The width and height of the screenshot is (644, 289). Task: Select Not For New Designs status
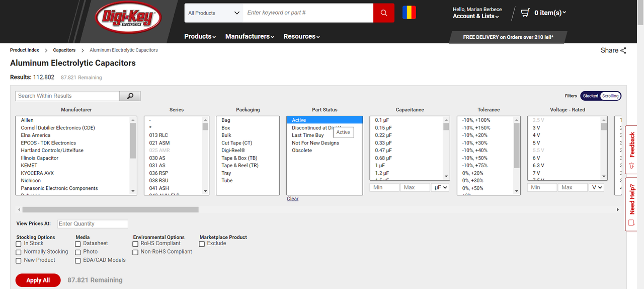click(325, 142)
